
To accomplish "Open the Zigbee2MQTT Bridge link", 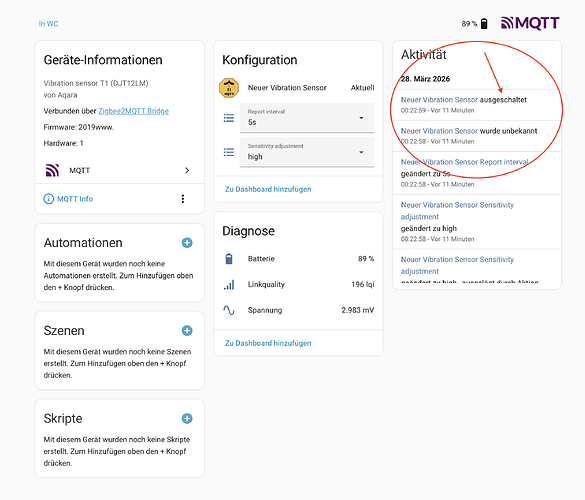I will (x=134, y=111).
